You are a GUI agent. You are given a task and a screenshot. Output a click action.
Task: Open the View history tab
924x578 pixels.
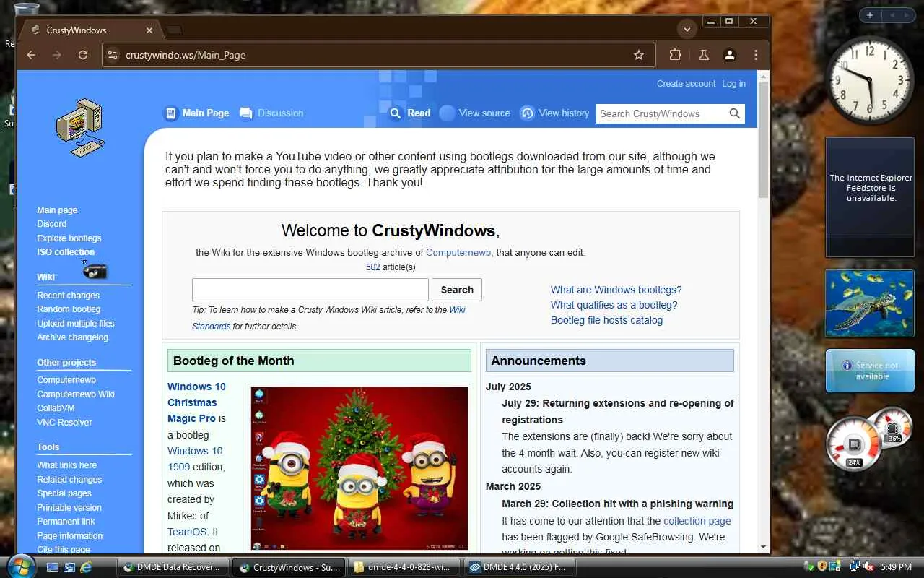tap(554, 113)
